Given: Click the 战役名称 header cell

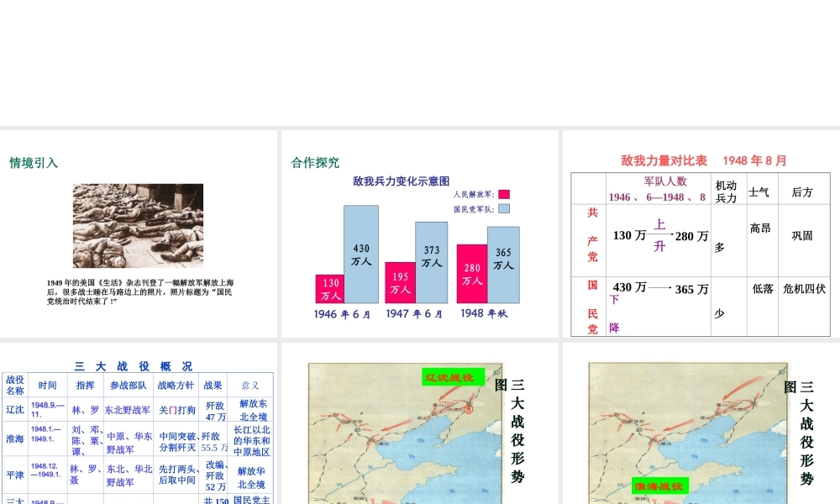Looking at the screenshot, I should coord(15,385).
